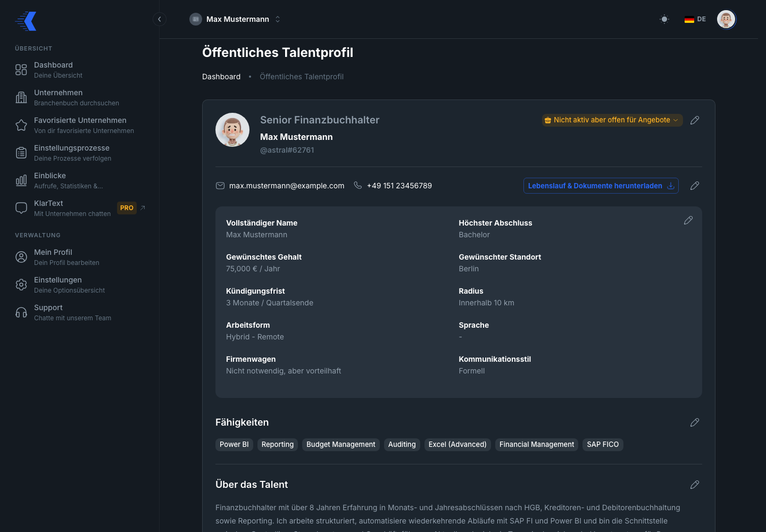Click the Budget Management skill tag
766x532 pixels.
click(341, 445)
